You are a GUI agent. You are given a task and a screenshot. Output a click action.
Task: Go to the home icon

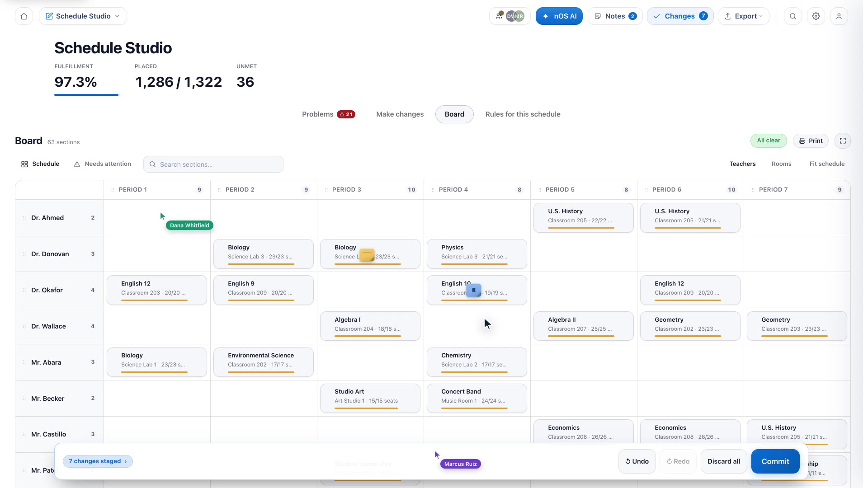click(x=24, y=16)
